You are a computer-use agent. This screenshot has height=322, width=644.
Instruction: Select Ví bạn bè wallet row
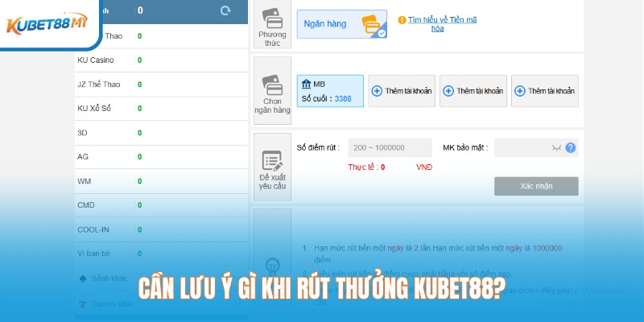tap(162, 254)
